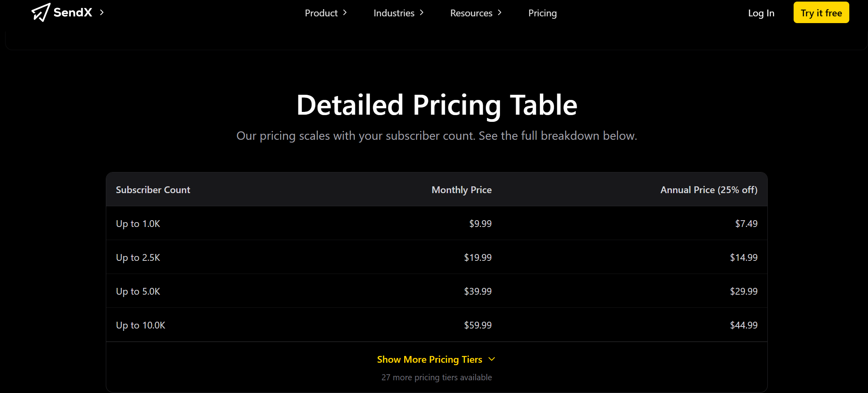Click the SendX paper plane logo icon
The height and width of the screenshot is (393, 868).
(x=40, y=12)
